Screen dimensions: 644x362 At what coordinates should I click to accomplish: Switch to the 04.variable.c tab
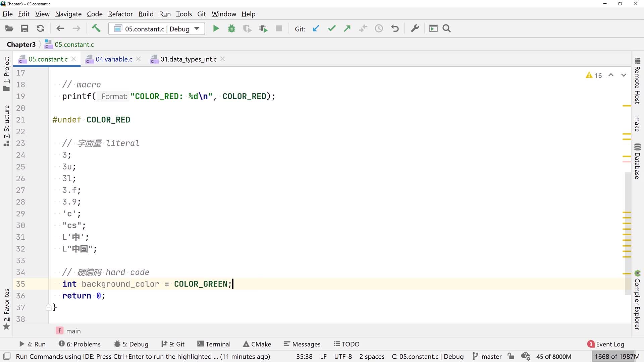[x=114, y=59]
